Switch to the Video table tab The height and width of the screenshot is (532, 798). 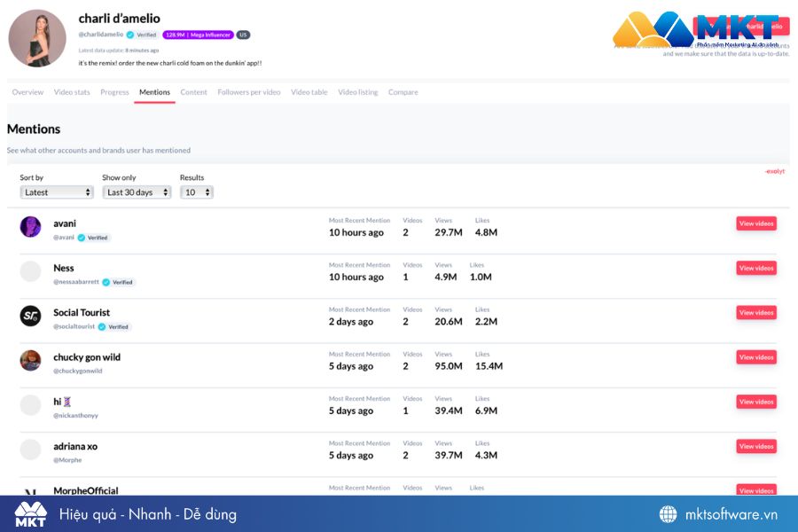(x=309, y=92)
